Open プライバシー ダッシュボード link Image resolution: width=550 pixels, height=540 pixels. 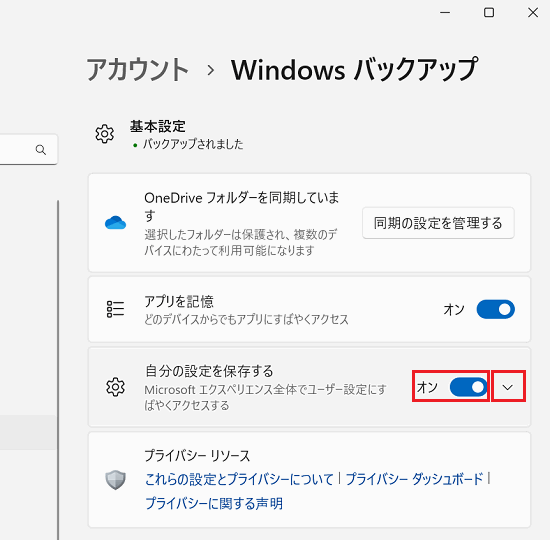click(x=414, y=479)
